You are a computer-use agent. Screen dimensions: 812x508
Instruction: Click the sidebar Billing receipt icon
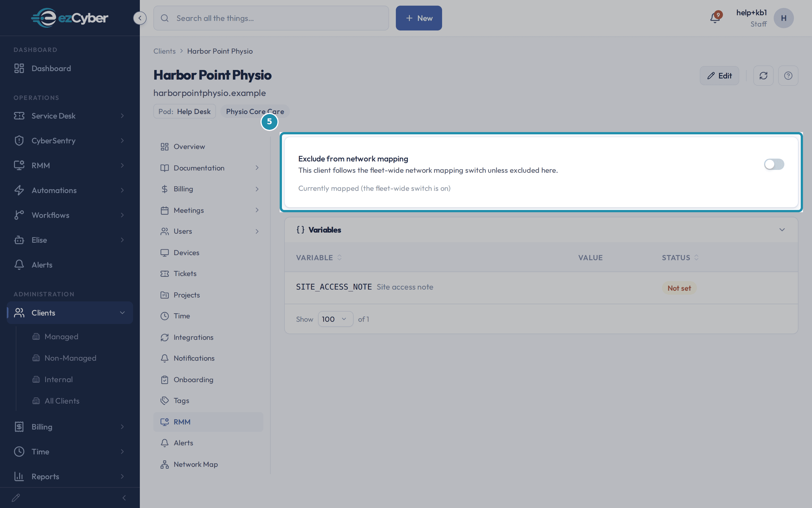[19, 427]
